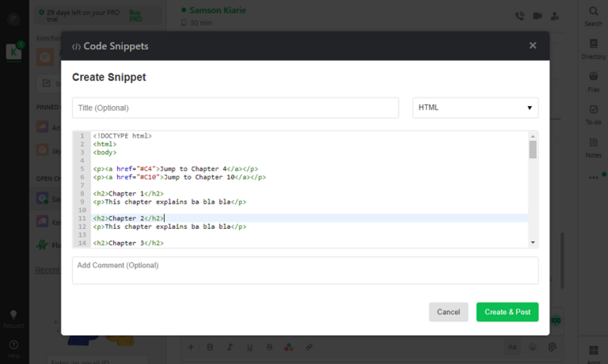Click the Title (Optional) field
The width and height of the screenshot is (608, 364).
click(235, 108)
